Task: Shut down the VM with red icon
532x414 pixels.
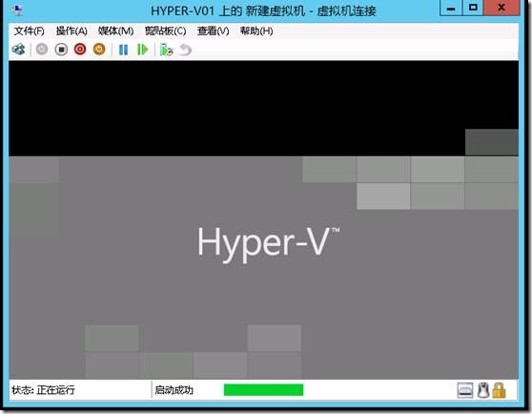Action: click(x=80, y=50)
